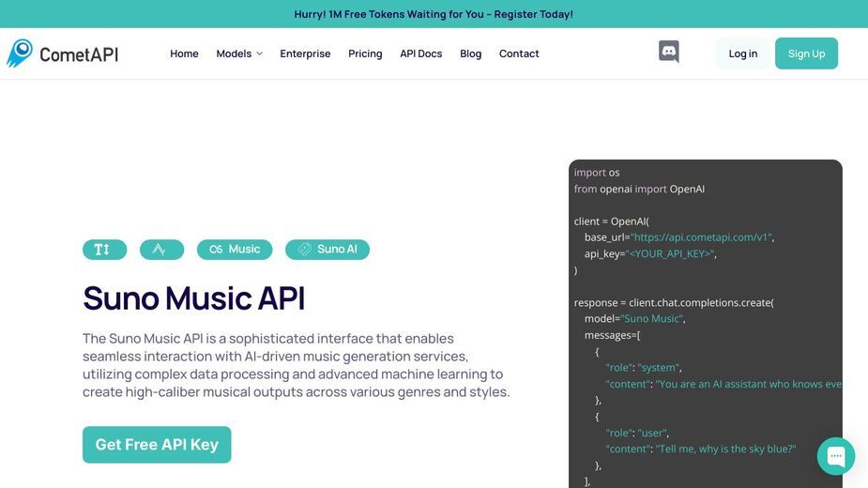Click the text-size icon tag pill
This screenshot has width=868, height=488.
[104, 250]
